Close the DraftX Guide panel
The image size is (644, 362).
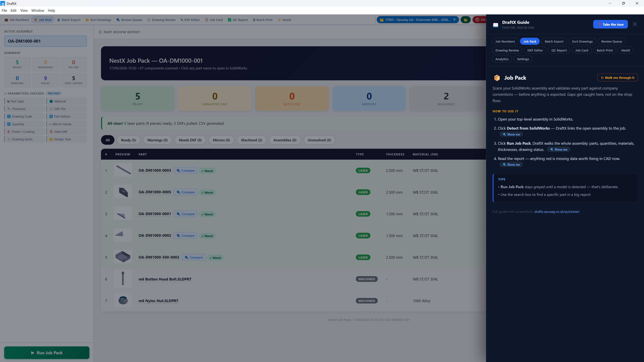click(x=635, y=24)
